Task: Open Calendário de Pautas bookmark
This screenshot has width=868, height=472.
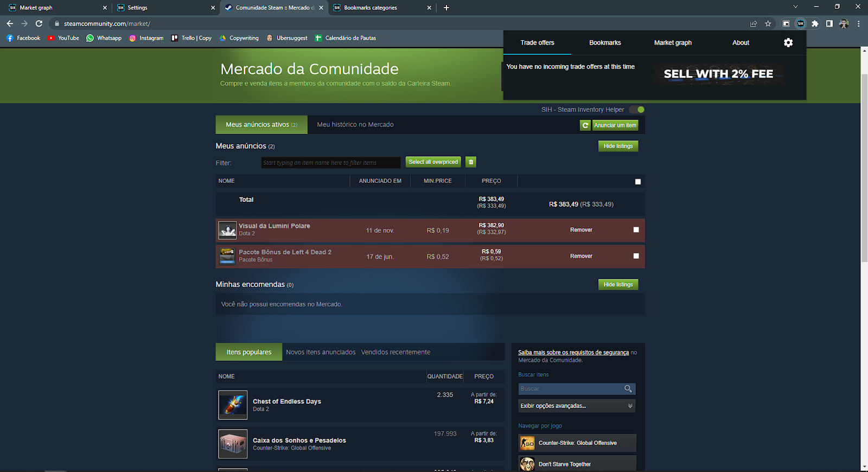Action: click(346, 38)
